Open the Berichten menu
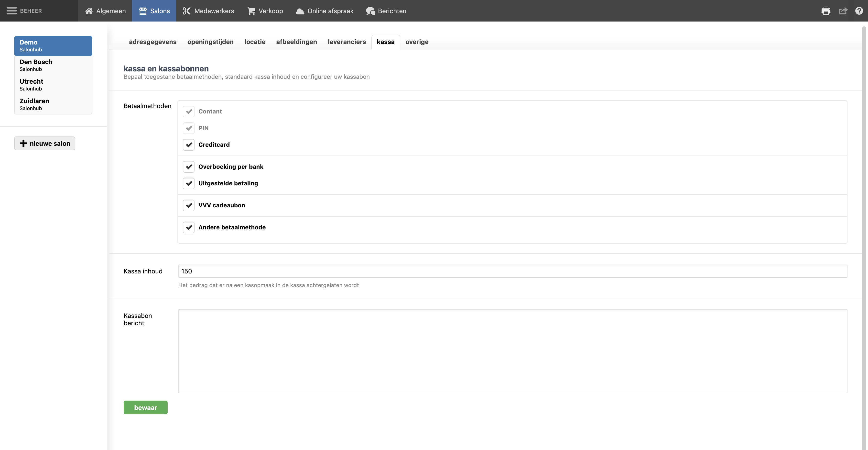Viewport: 868px width, 450px height. [386, 11]
